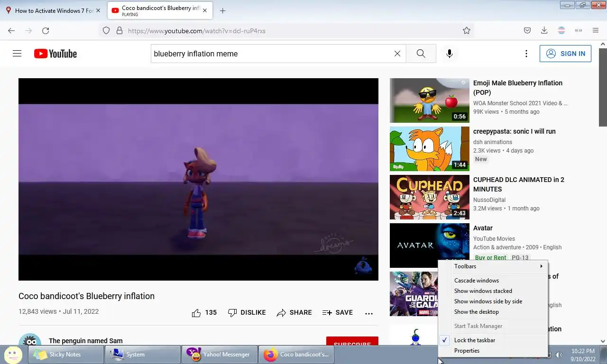This screenshot has height=364, width=607.
Task: Open the Firefox downloads panel
Action: click(544, 30)
